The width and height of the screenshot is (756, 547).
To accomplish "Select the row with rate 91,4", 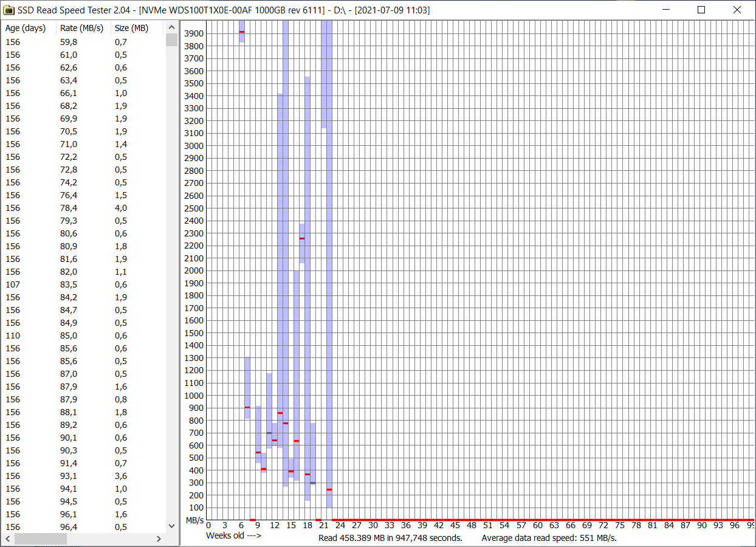I will (x=83, y=463).
